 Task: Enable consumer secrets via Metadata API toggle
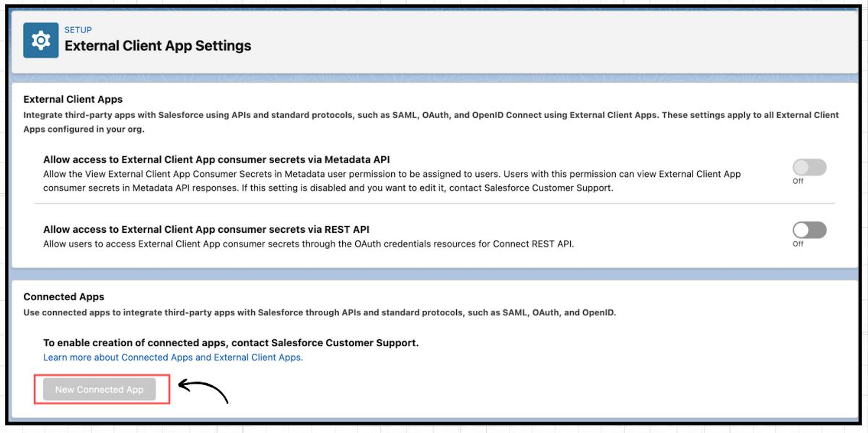[x=809, y=167]
